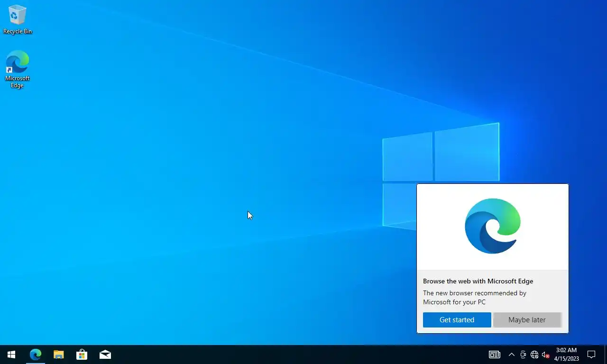Click the 'recommended by Microsoft' description text

click(475, 298)
